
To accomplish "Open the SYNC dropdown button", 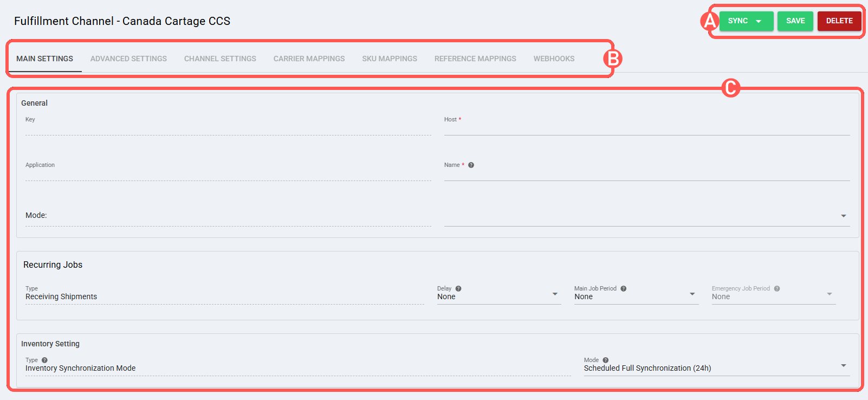I will [x=746, y=21].
